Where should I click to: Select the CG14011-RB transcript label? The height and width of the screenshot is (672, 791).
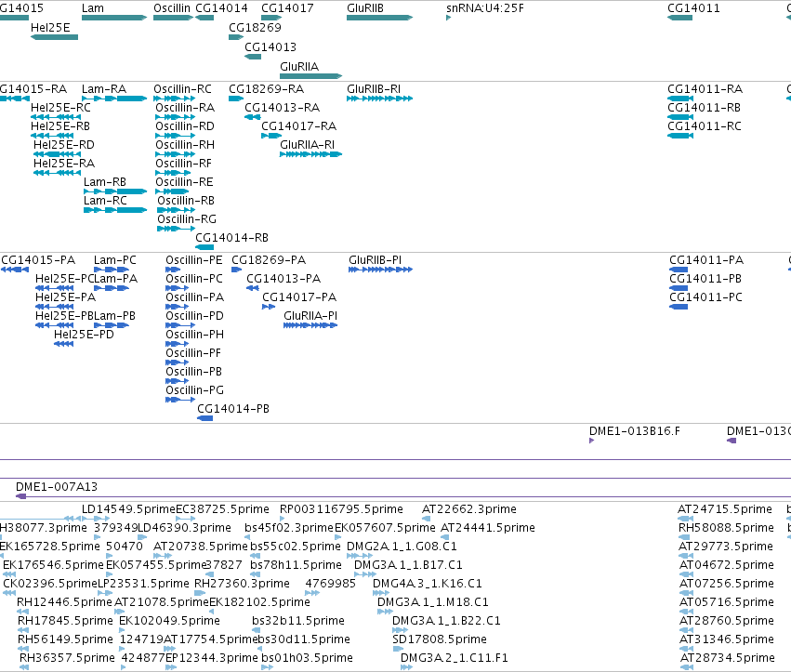[x=705, y=108]
